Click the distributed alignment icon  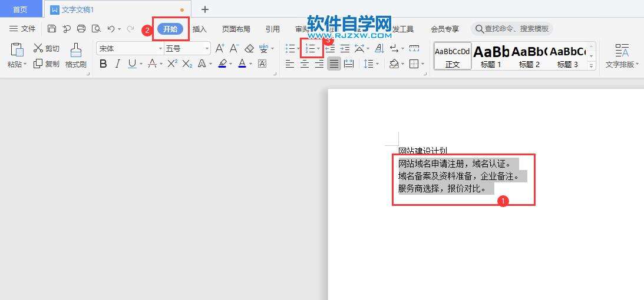pyautogui.click(x=349, y=64)
